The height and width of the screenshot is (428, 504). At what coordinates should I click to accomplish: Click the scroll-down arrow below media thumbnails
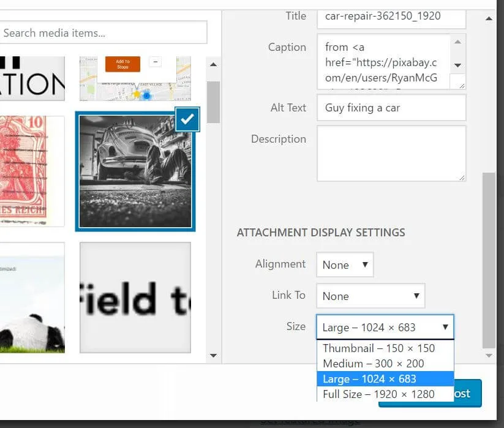[x=213, y=355]
